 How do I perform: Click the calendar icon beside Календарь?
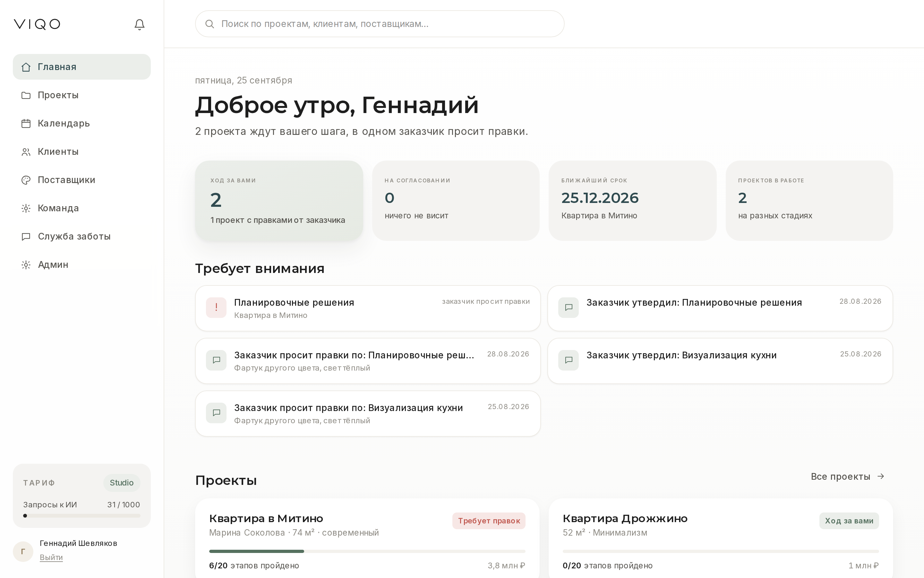[26, 124]
